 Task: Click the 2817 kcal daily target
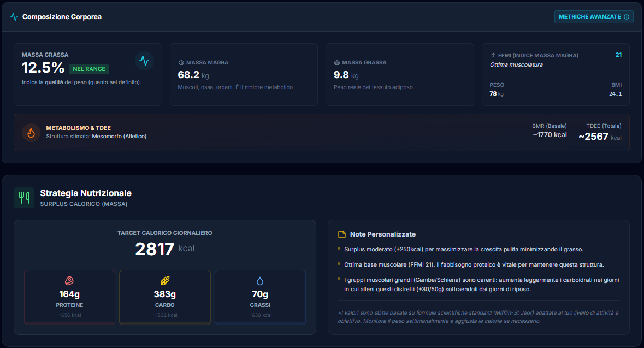tap(165, 249)
